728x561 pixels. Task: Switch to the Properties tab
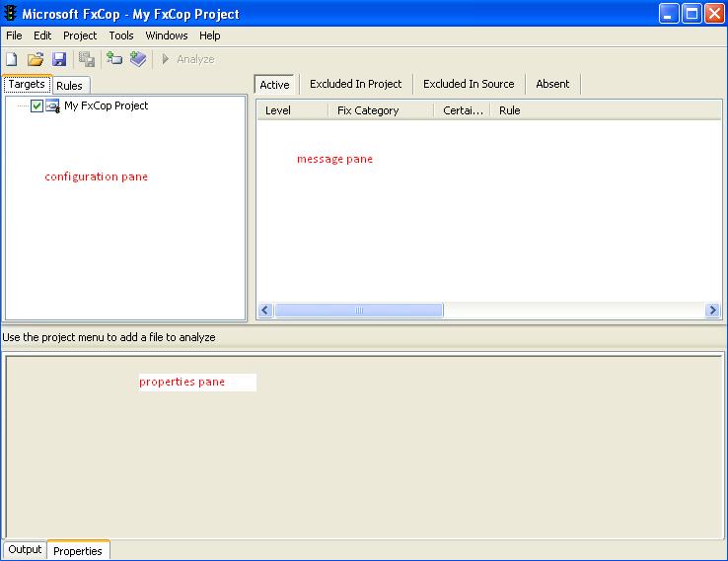tap(78, 551)
